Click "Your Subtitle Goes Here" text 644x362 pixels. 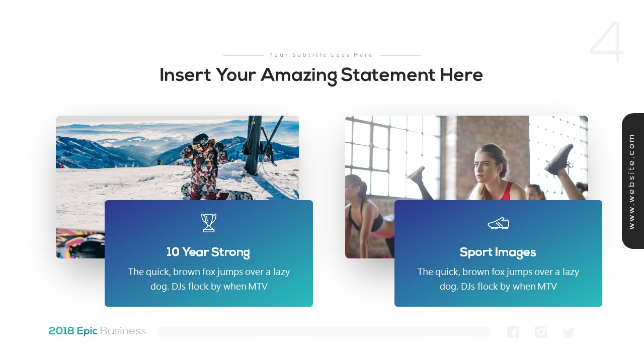[x=321, y=55]
